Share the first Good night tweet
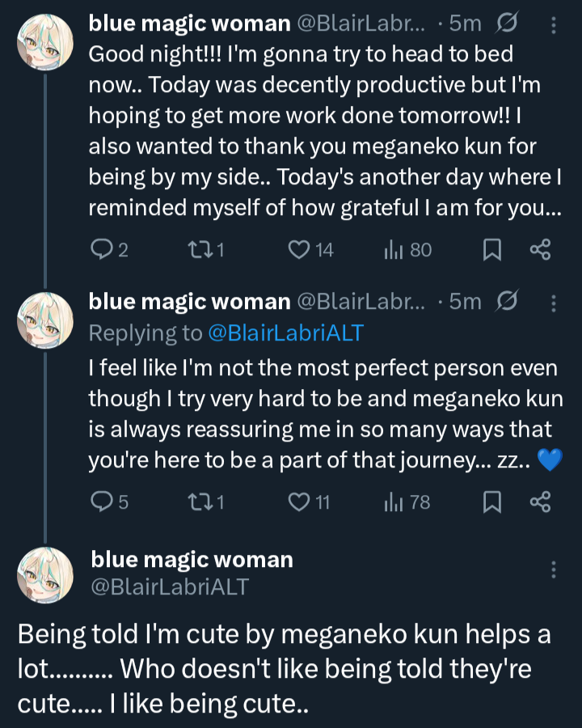This screenshot has height=728, width=582. (x=539, y=250)
